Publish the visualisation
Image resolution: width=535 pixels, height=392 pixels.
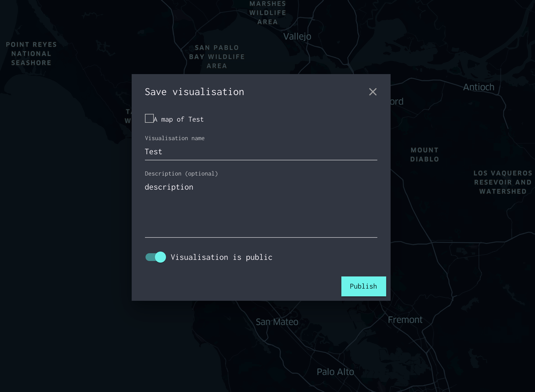[x=363, y=286]
